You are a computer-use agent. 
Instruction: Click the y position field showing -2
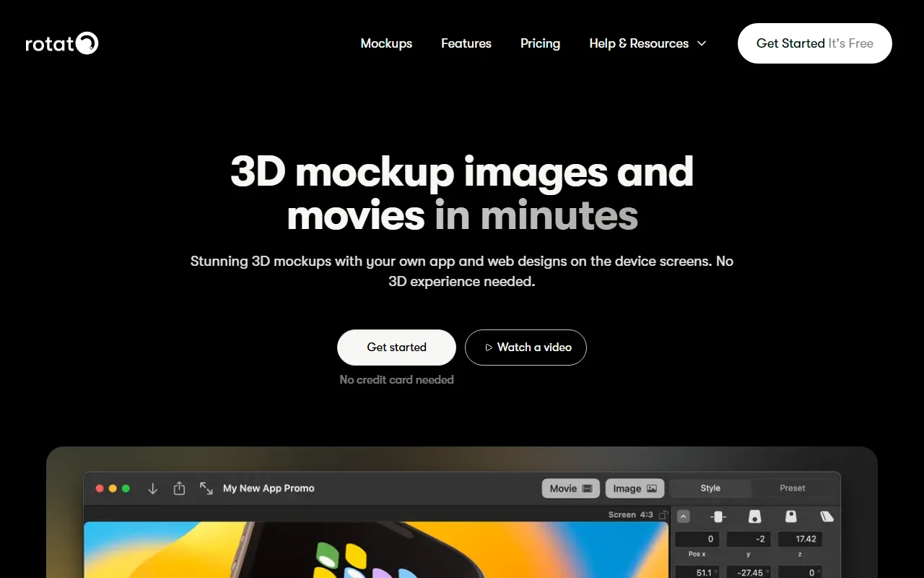[x=749, y=539]
